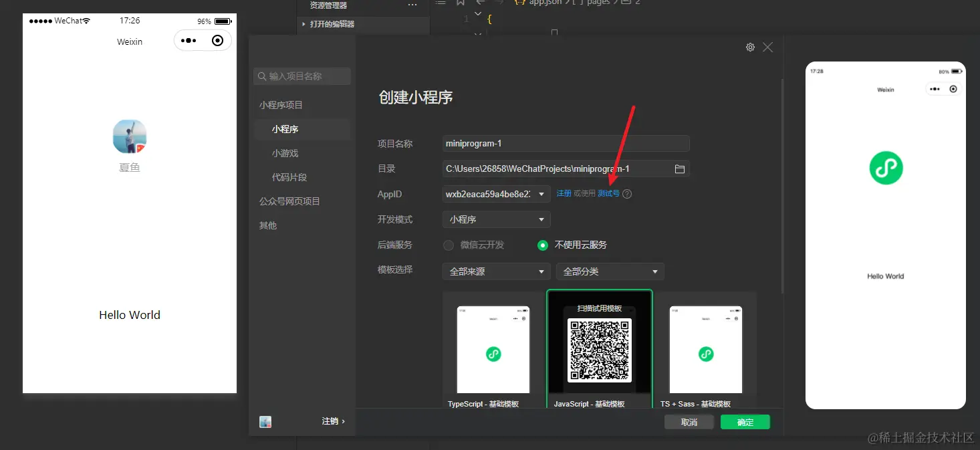This screenshot has height=450, width=980.
Task: Click the 确定 confirm button
Action: pos(745,422)
